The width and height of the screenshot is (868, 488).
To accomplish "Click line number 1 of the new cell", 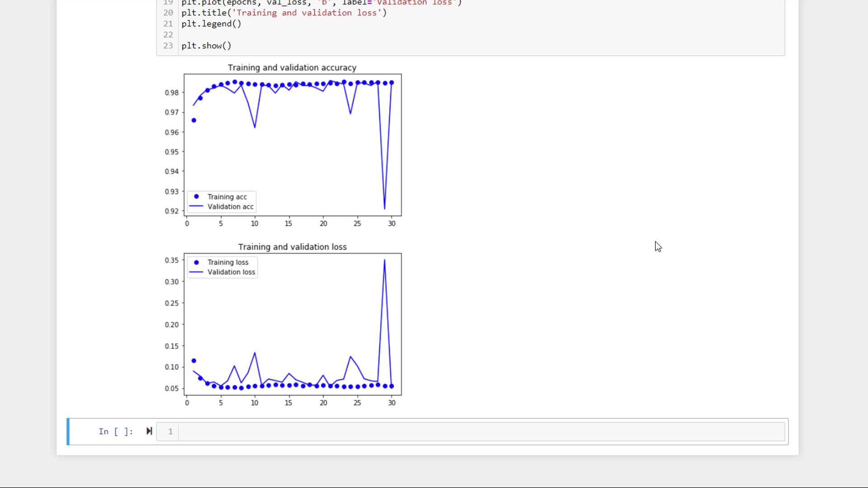I will (170, 432).
